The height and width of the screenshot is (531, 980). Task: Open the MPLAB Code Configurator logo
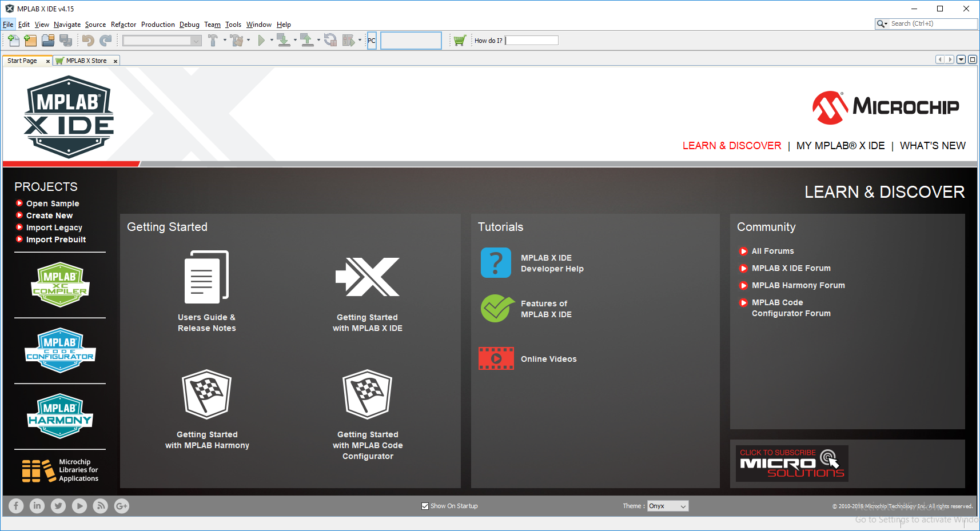(x=60, y=350)
